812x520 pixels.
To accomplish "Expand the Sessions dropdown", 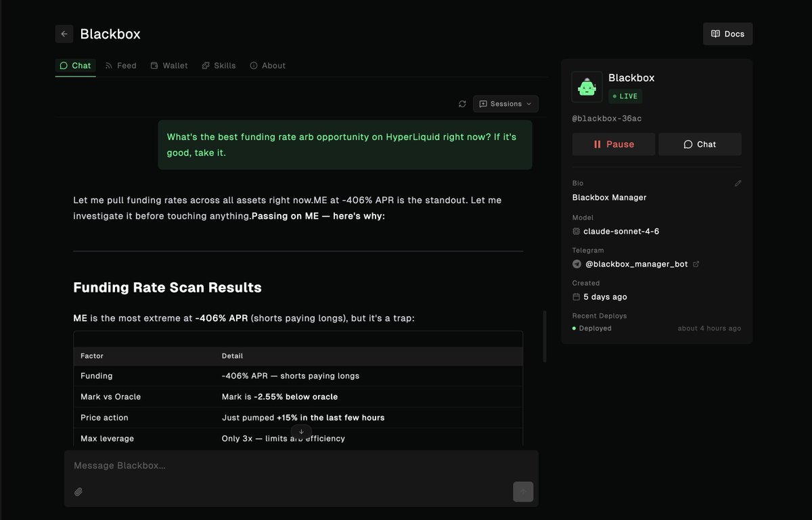I will pos(505,104).
